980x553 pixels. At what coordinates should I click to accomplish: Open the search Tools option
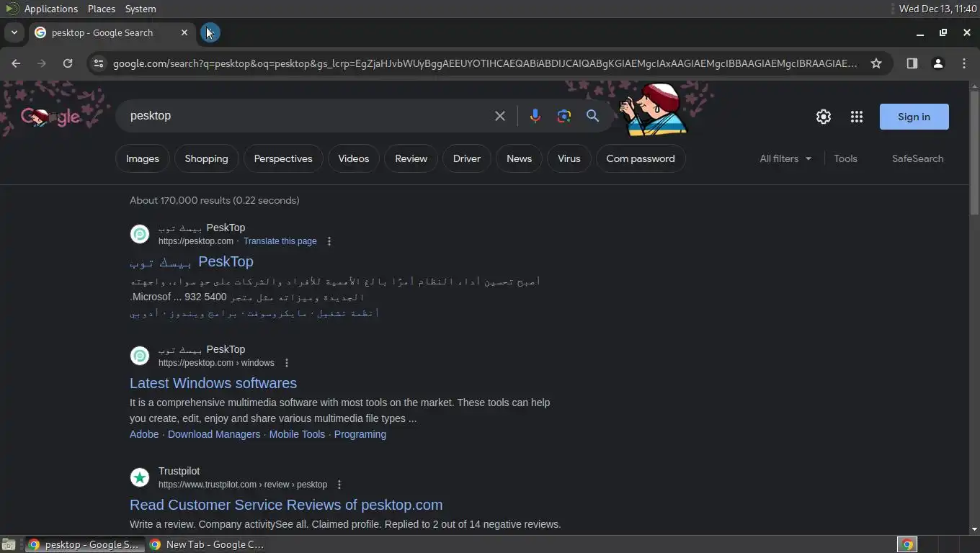[845, 158]
